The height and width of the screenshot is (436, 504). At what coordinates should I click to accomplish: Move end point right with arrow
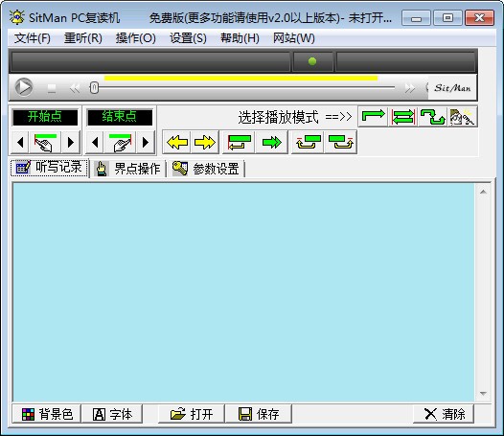click(x=146, y=142)
